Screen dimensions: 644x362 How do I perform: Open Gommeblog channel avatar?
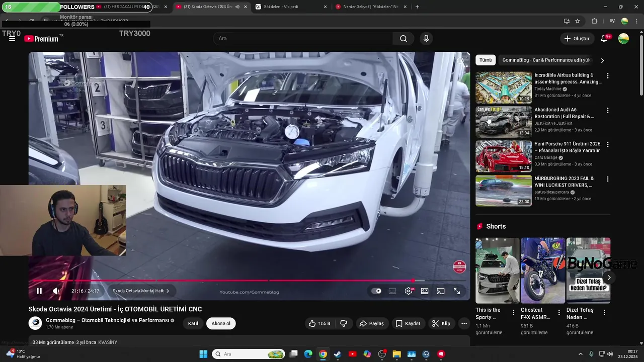pyautogui.click(x=35, y=323)
